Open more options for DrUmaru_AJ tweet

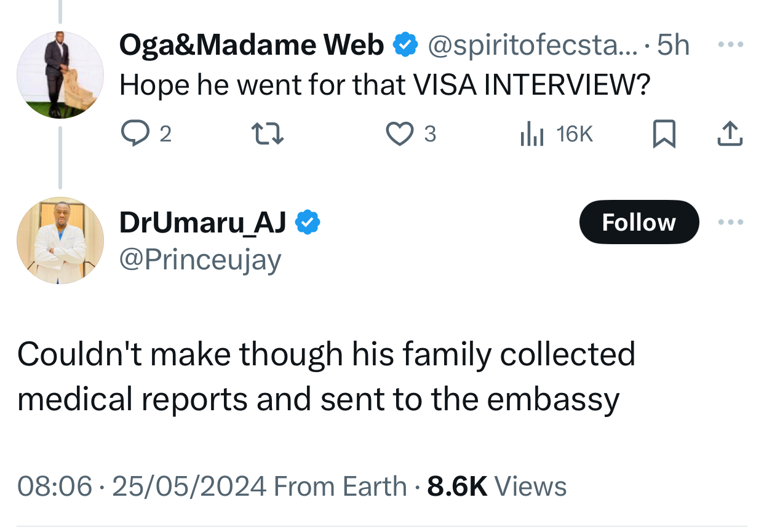click(731, 222)
